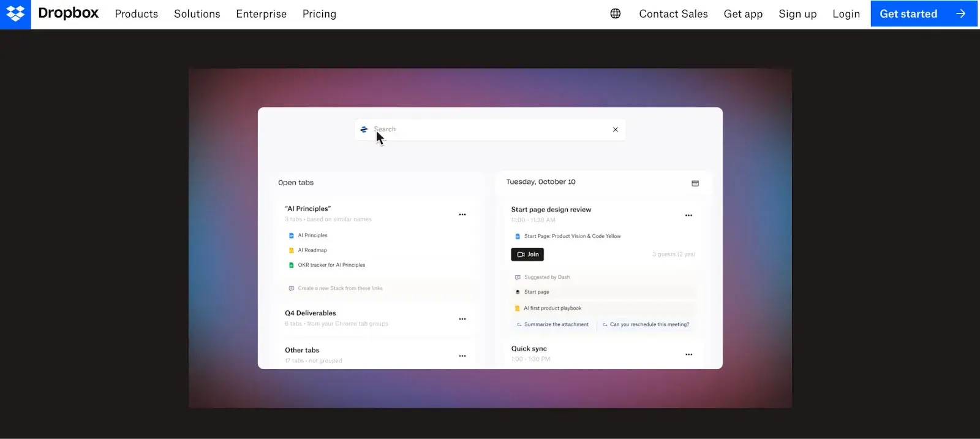Screen dimensions: 980x439
Task: Select the "AI Principles" group heading
Action: click(x=307, y=208)
